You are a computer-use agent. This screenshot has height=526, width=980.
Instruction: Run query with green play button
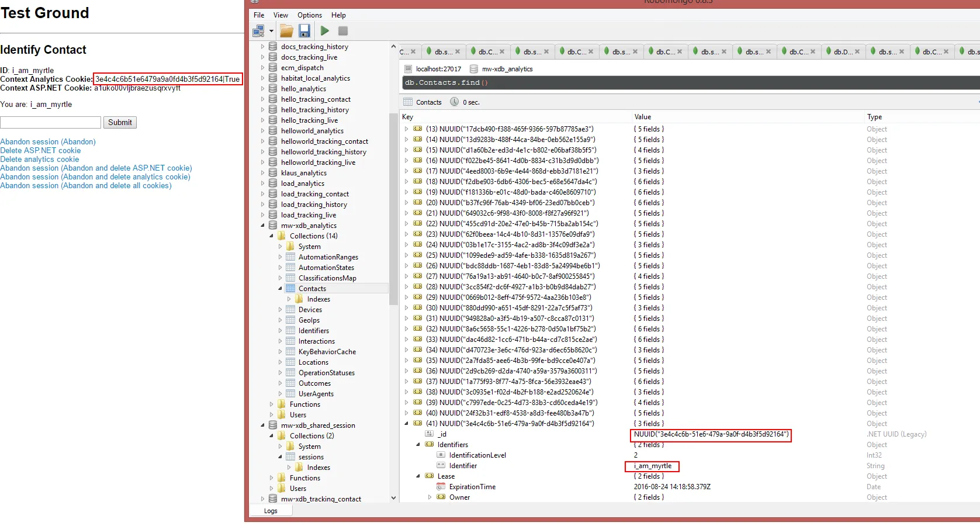325,31
